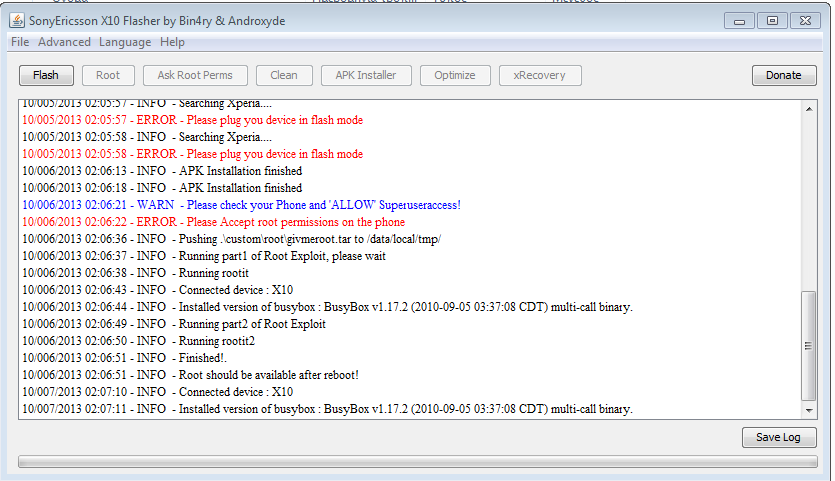Image resolution: width=835 pixels, height=481 pixels.
Task: Click the Clean button
Action: point(284,75)
